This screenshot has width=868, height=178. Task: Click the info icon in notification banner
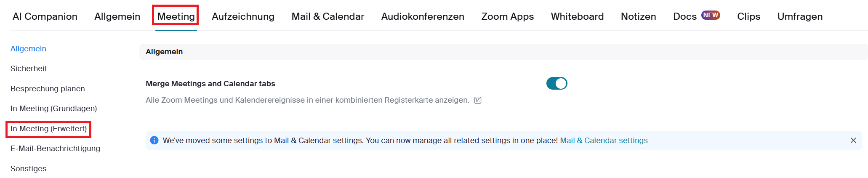154,141
